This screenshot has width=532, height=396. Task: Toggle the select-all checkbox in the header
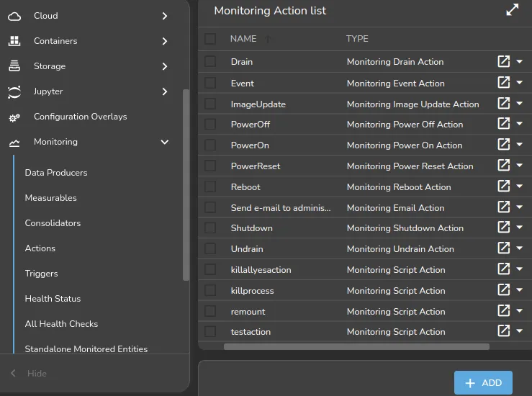tap(210, 39)
